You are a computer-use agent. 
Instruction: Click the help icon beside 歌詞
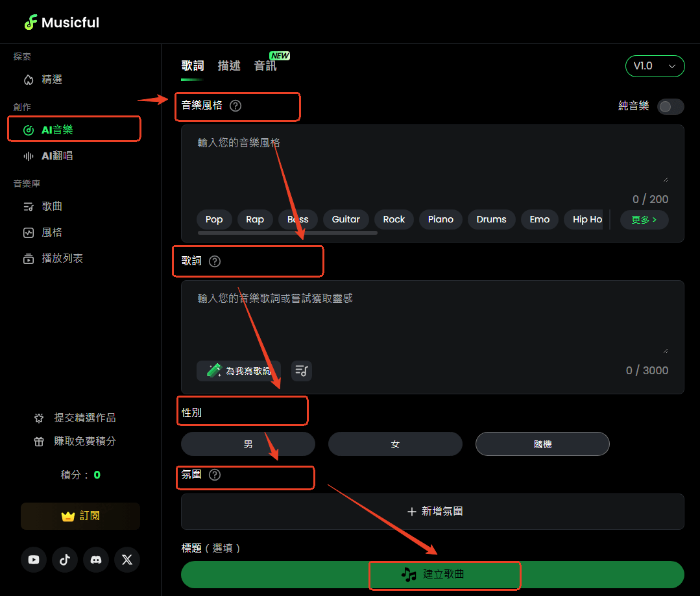tap(215, 261)
